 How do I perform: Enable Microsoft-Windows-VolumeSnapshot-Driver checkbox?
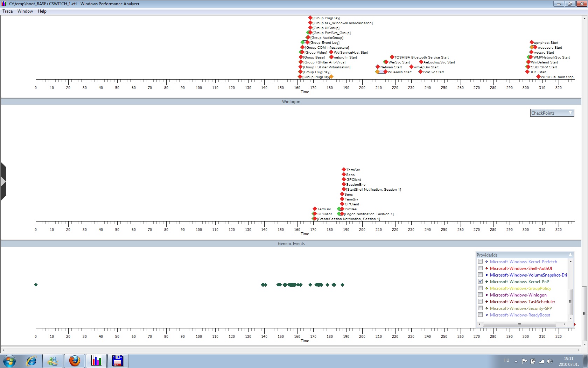coord(480,275)
